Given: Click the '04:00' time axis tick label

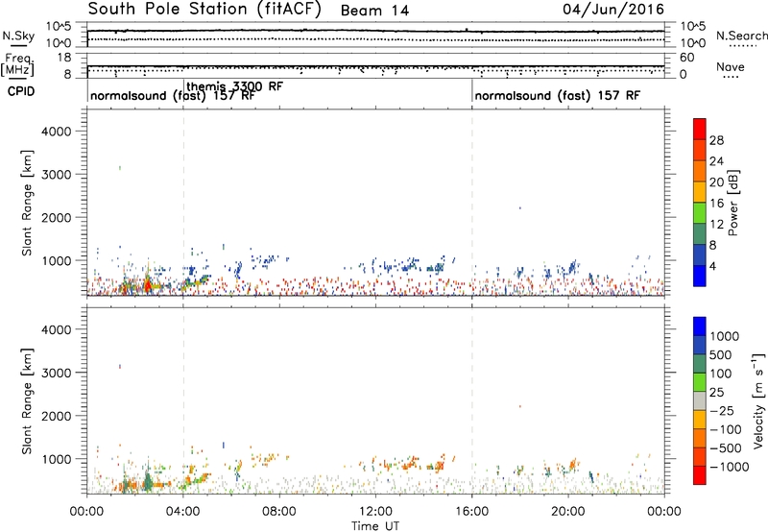Looking at the screenshot, I should click(x=182, y=512).
